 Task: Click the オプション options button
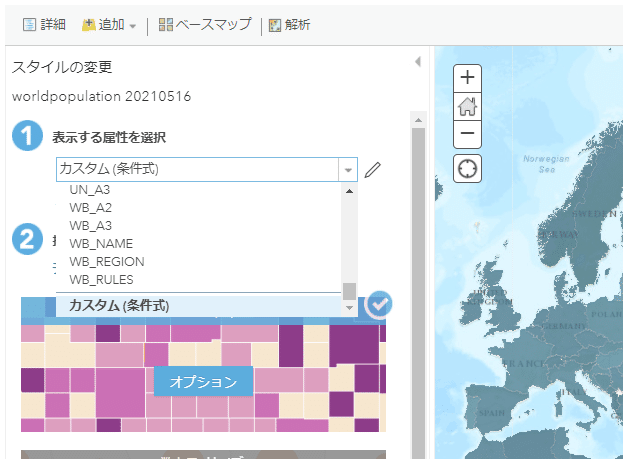click(x=203, y=382)
